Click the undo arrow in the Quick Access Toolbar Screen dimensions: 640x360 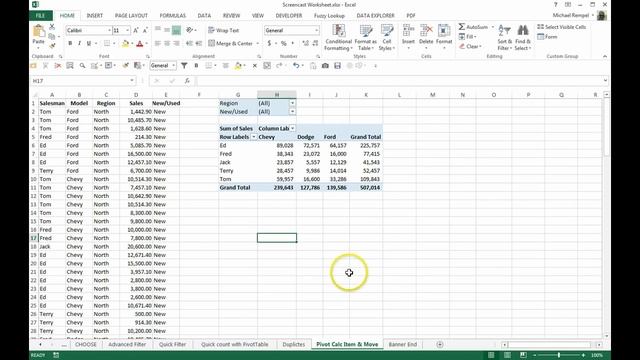point(296,66)
